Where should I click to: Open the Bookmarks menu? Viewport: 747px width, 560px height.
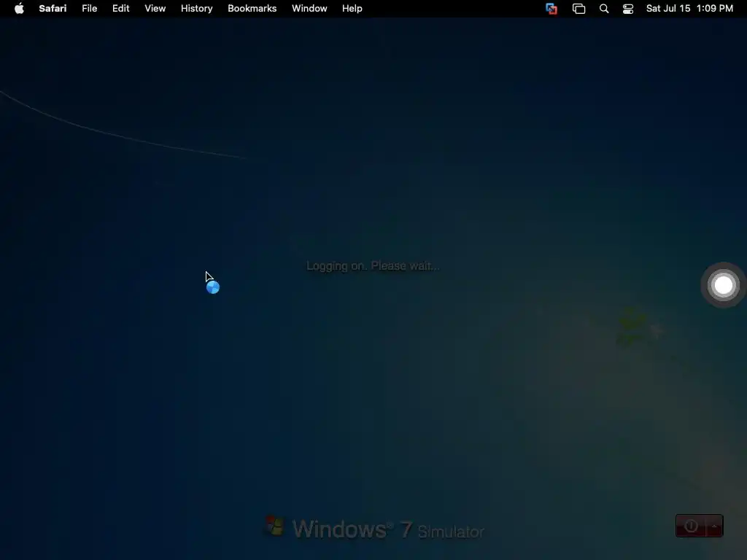(252, 9)
